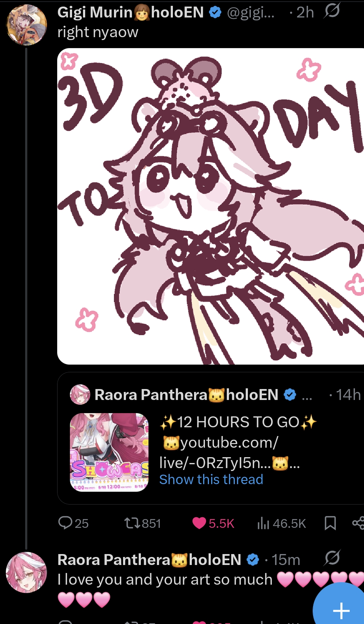View analytics showing 46.5K views
The height and width of the screenshot is (624, 364).
[x=281, y=523]
